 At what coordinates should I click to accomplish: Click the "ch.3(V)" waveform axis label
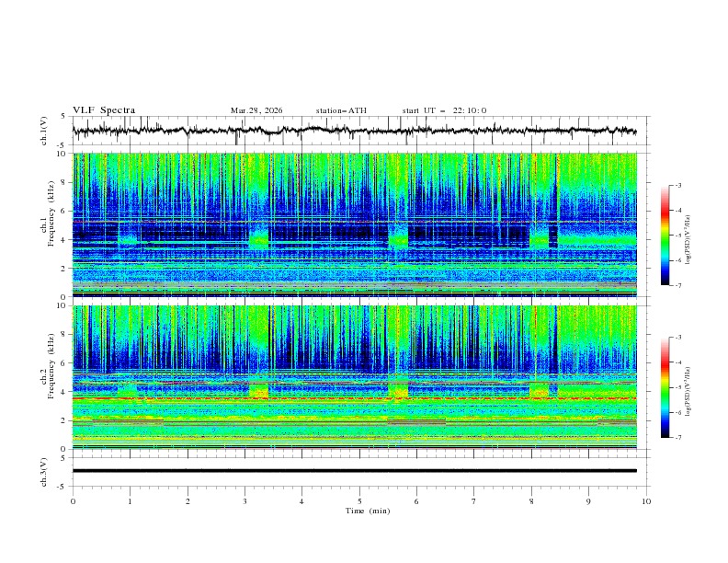(44, 472)
